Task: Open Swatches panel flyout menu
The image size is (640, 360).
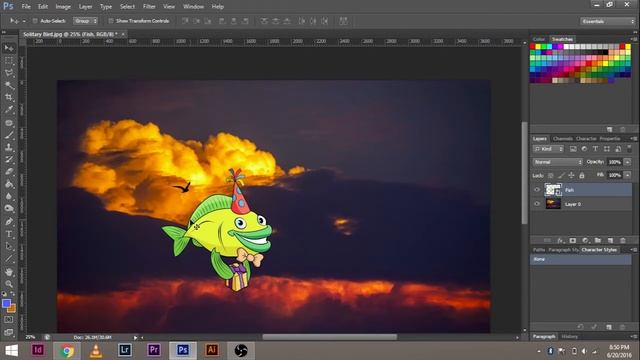Action: click(x=634, y=39)
